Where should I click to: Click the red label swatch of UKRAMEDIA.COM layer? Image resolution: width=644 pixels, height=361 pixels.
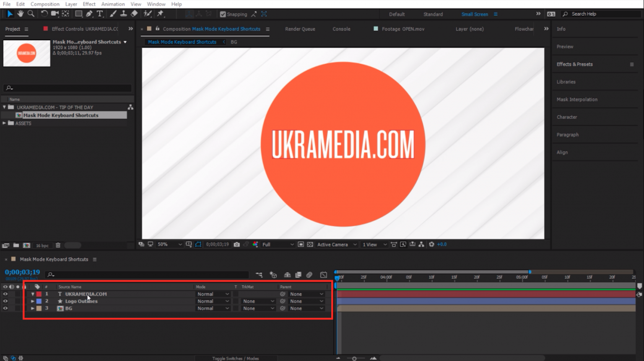click(x=39, y=294)
